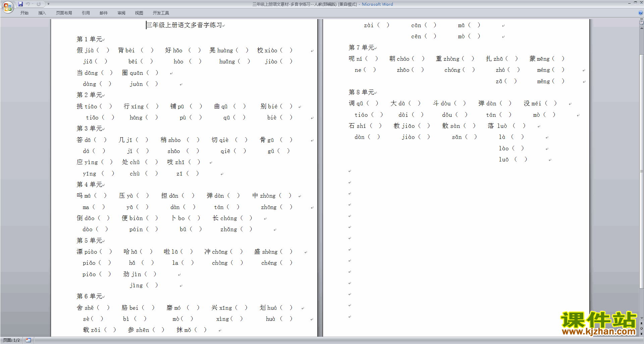Toggle the ruler icon above the scrollbar
644x344 pixels.
click(641, 23)
